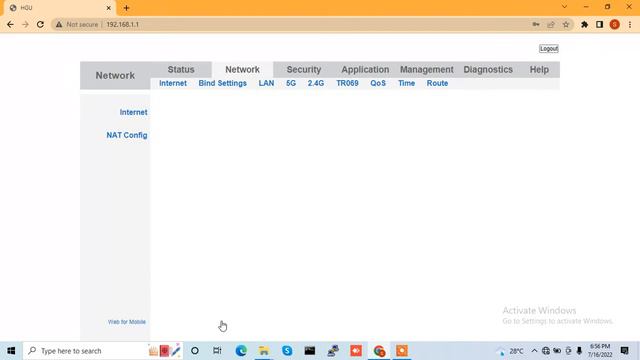Screen dimensions: 640x360
Task: Open the QoS submenu
Action: tap(378, 83)
